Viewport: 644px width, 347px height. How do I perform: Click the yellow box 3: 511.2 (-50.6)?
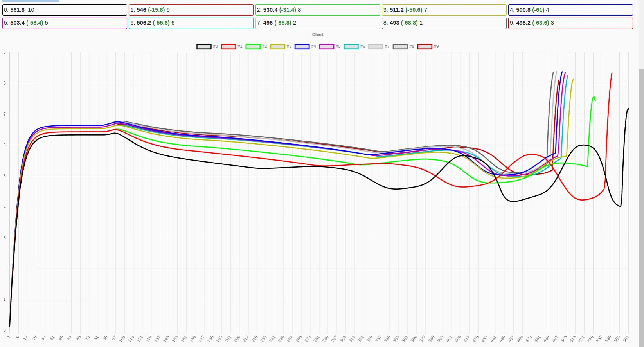pyautogui.click(x=444, y=10)
